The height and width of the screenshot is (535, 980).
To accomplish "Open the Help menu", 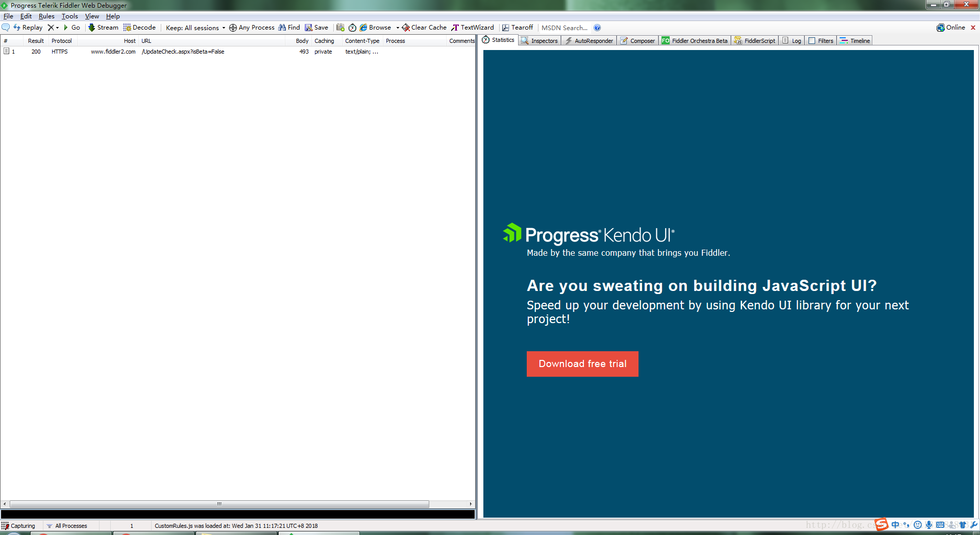I will pos(113,16).
